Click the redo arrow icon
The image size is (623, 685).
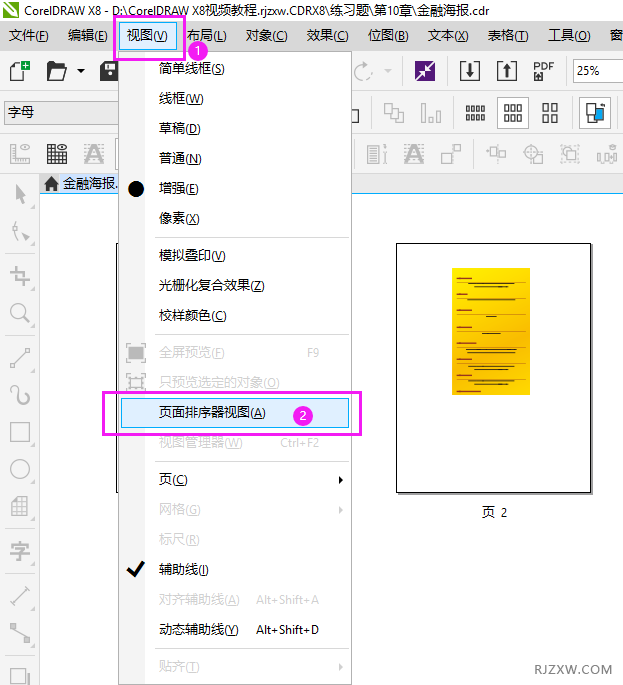363,71
